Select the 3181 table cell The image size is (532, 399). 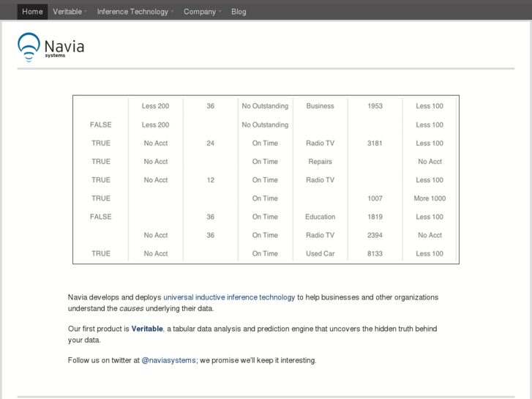pyautogui.click(x=375, y=143)
